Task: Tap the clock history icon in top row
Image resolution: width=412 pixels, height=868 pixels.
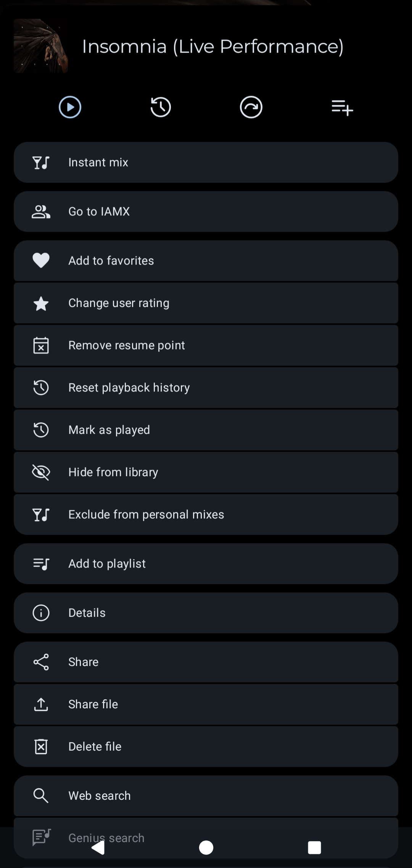Action: (x=161, y=107)
